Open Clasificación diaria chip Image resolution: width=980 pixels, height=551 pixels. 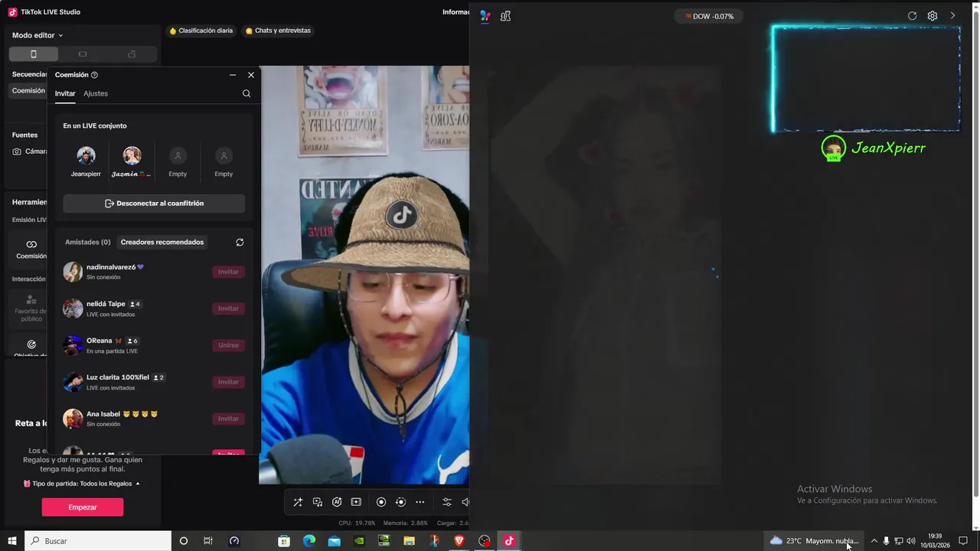(201, 31)
